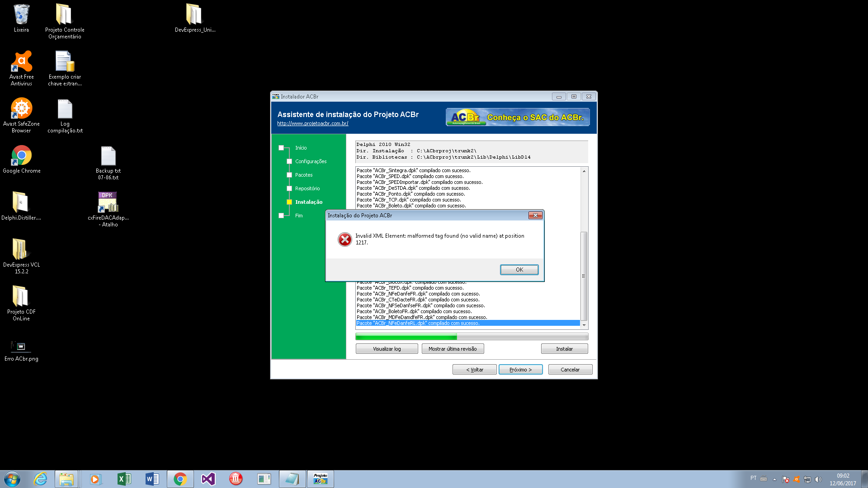This screenshot has width=868, height=488.
Task: Open Erro ACbr.png image file
Action: [21, 351]
